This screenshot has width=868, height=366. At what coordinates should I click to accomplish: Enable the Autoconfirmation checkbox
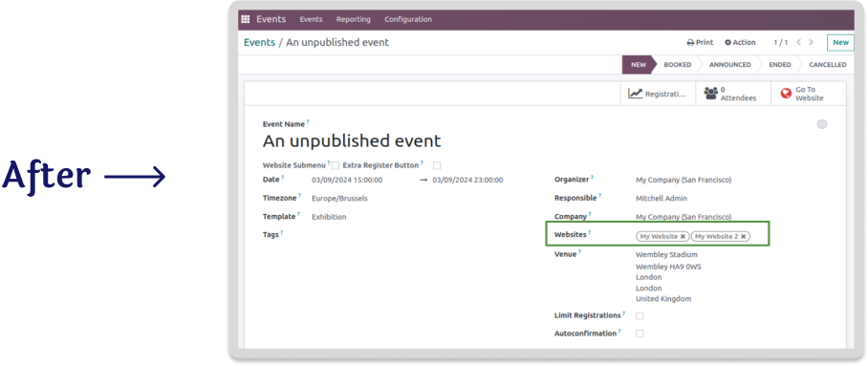pos(640,334)
